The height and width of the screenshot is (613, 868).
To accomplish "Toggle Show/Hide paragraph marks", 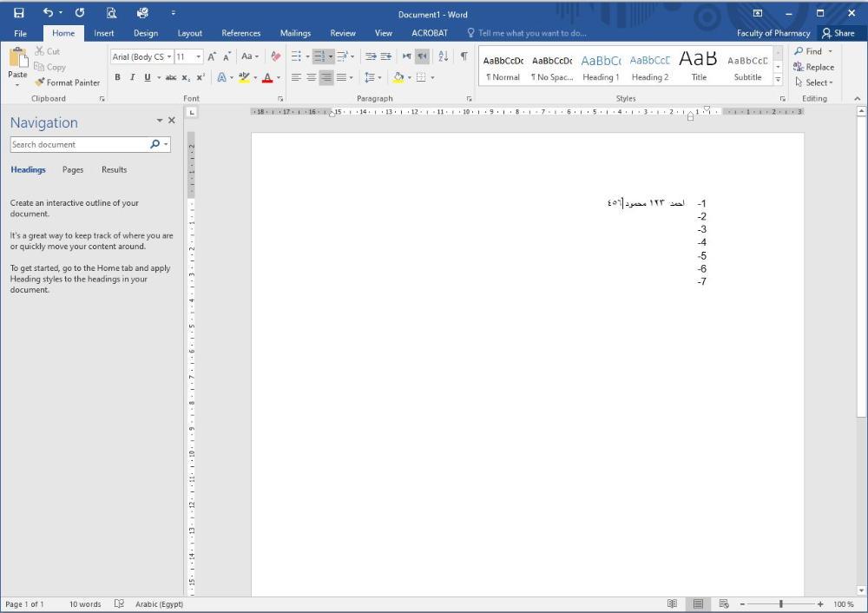I will (464, 56).
